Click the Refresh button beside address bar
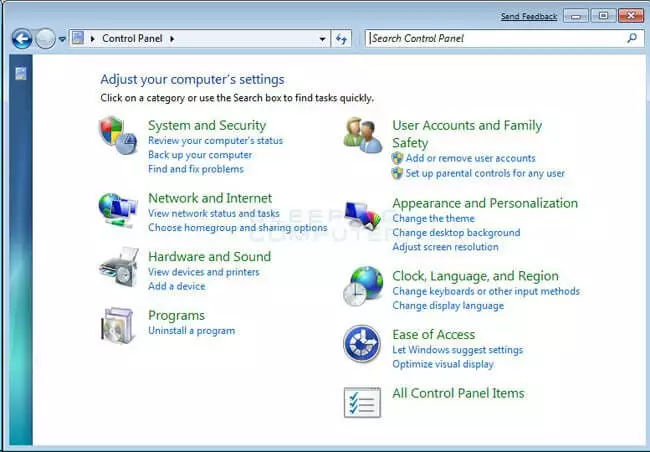Screen dimensions: 650x452 [x=341, y=39]
